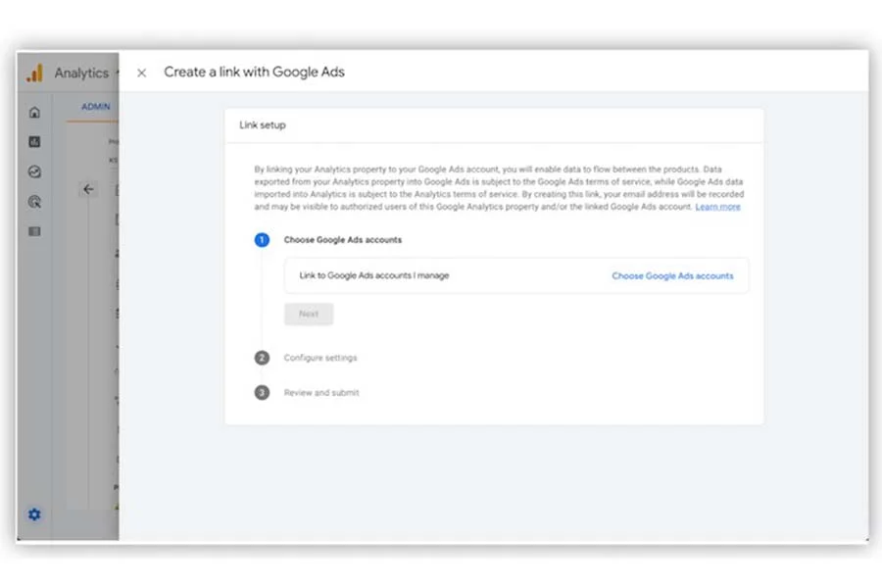Select step 2 Configure settings

320,358
